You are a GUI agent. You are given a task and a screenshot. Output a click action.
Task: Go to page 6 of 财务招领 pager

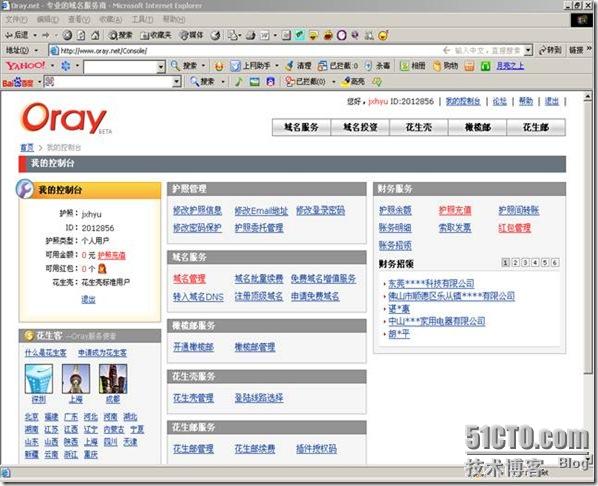[555, 262]
